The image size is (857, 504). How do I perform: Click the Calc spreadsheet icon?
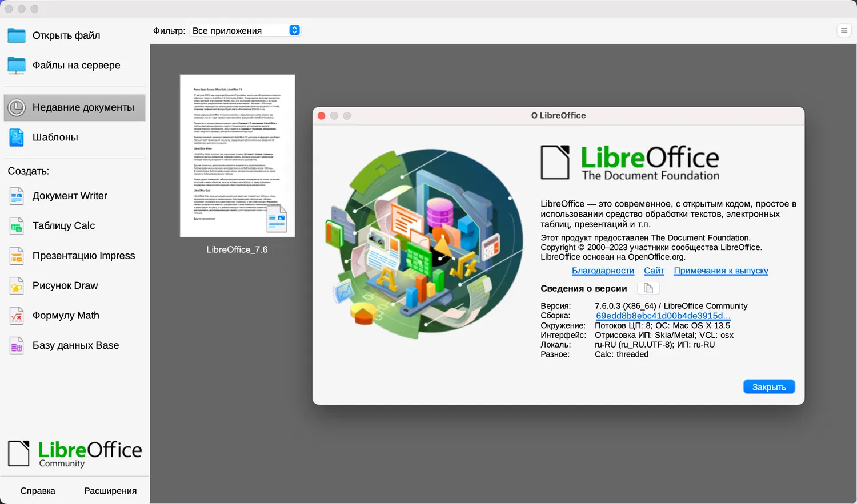[x=17, y=226]
